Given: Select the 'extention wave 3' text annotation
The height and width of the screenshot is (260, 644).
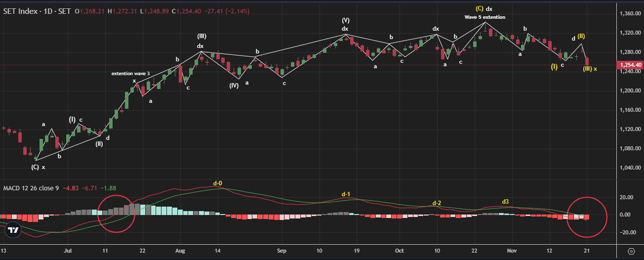Looking at the screenshot, I should click(x=130, y=74).
